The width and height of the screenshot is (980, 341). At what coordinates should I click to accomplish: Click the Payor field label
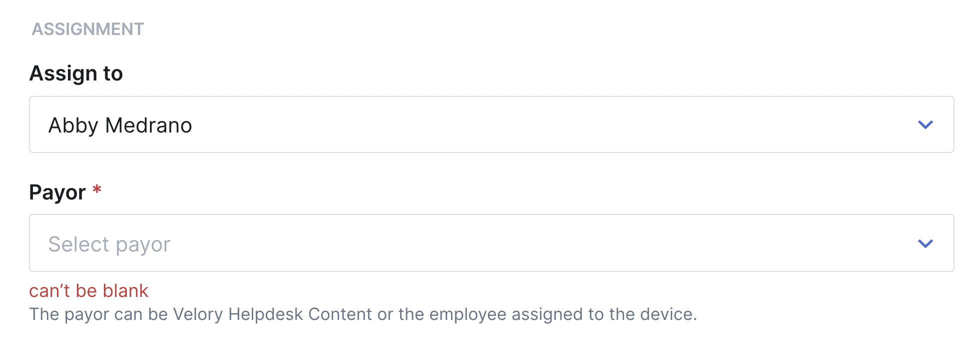[x=57, y=192]
